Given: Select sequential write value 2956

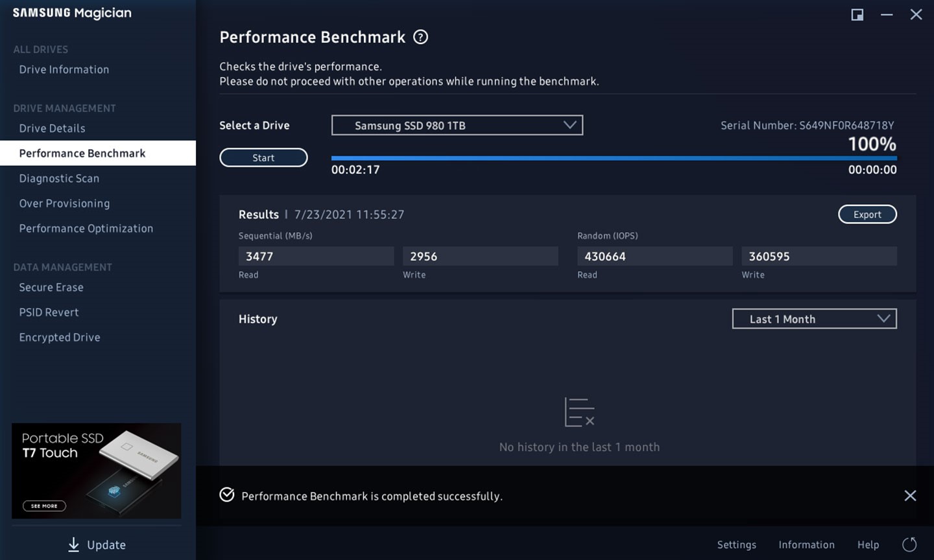Looking at the screenshot, I should (x=480, y=256).
